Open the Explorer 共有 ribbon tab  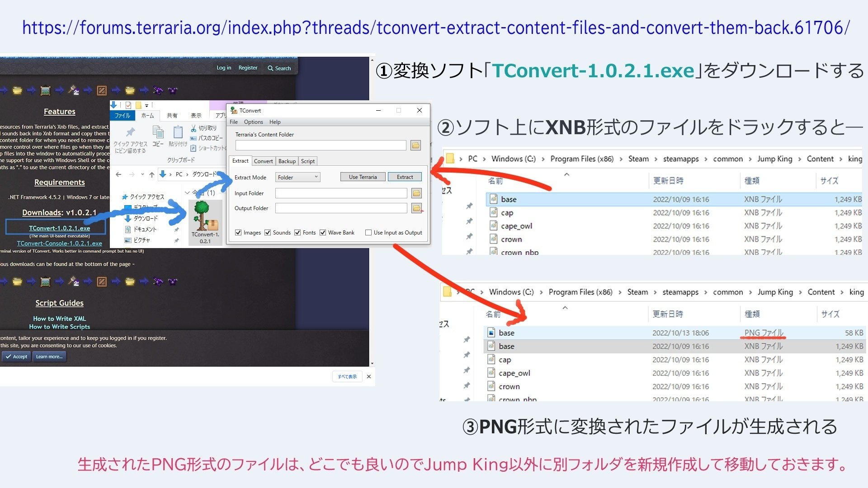point(172,116)
